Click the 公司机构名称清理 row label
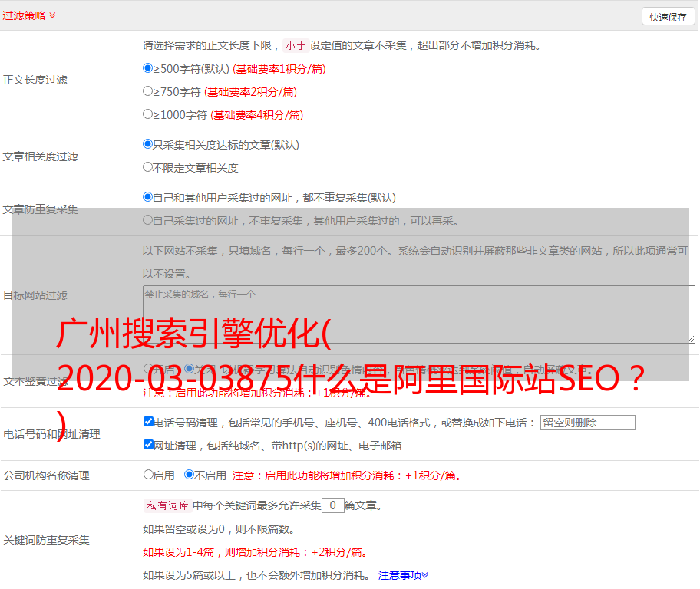The height and width of the screenshot is (589, 700). (x=46, y=475)
